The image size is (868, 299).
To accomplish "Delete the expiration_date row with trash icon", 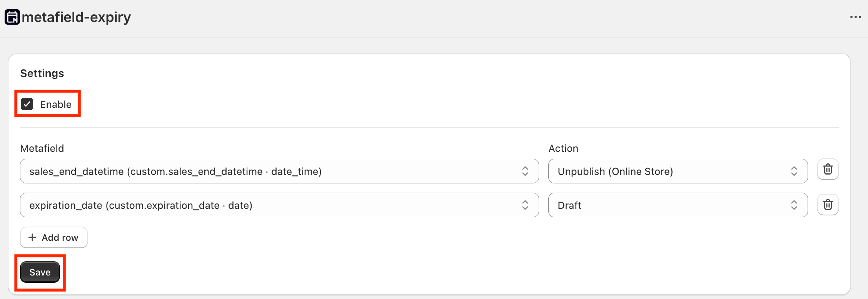I will 828,205.
